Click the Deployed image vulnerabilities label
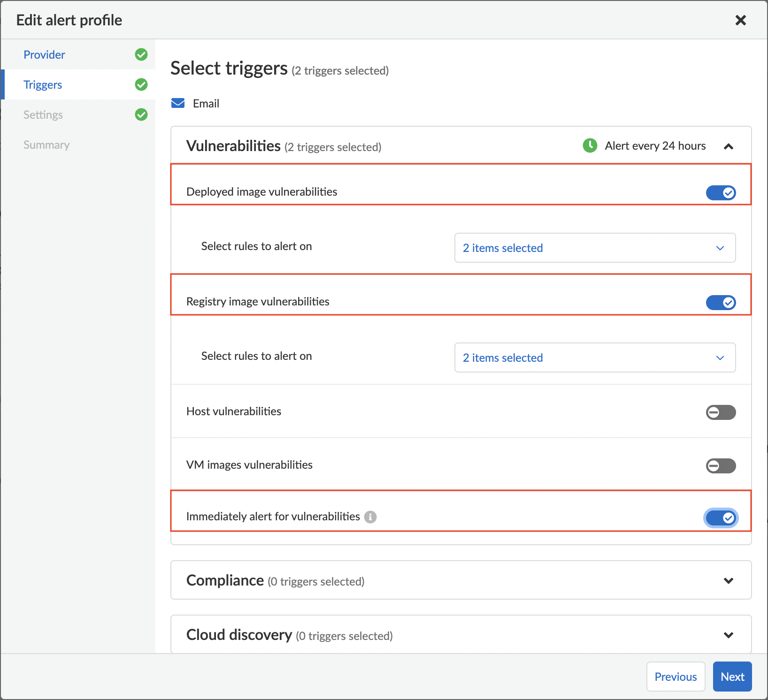 [261, 192]
